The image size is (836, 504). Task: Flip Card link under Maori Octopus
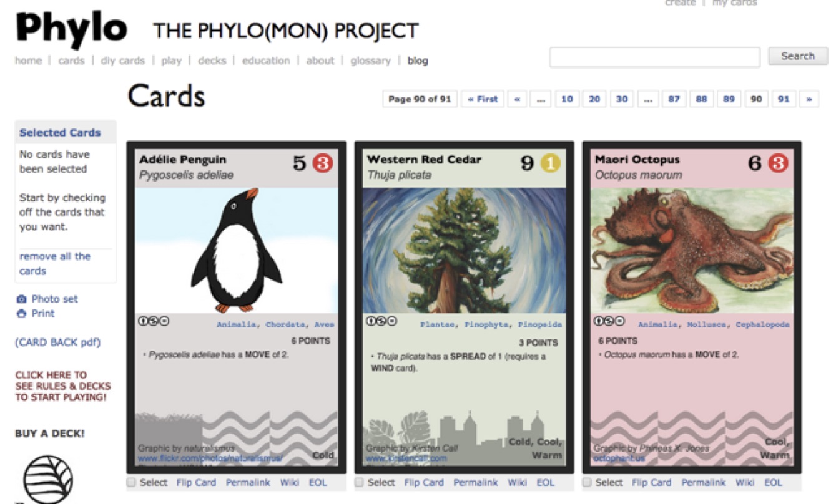click(651, 482)
